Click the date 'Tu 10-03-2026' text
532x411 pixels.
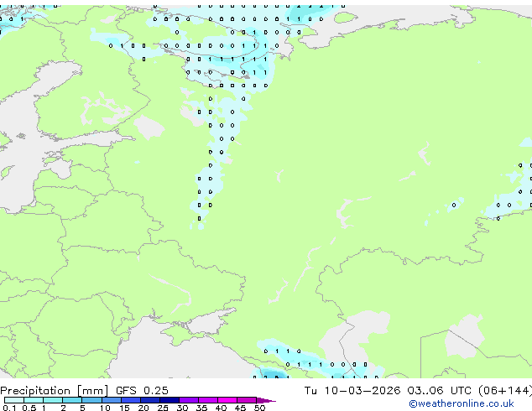click(352, 391)
